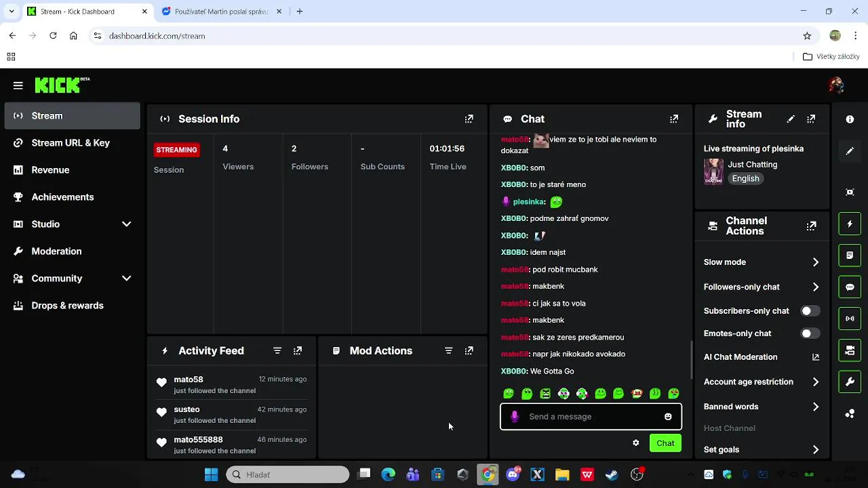This screenshot has height=488, width=868.
Task: Pop out the Channel Actions panel
Action: pos(811,226)
